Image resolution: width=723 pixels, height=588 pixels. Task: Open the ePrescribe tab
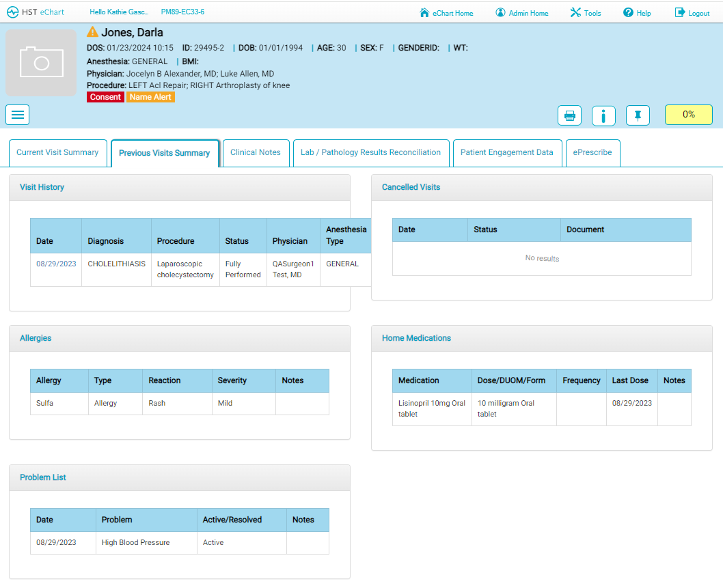[x=592, y=153]
